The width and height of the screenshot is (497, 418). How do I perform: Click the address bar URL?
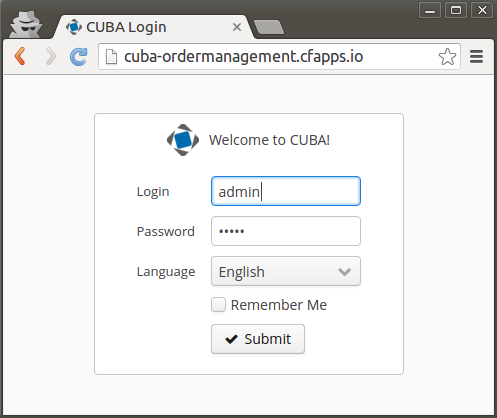(243, 56)
